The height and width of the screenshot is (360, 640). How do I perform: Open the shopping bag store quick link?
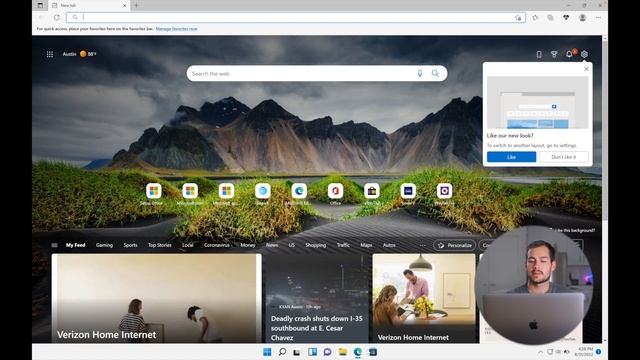(371, 191)
